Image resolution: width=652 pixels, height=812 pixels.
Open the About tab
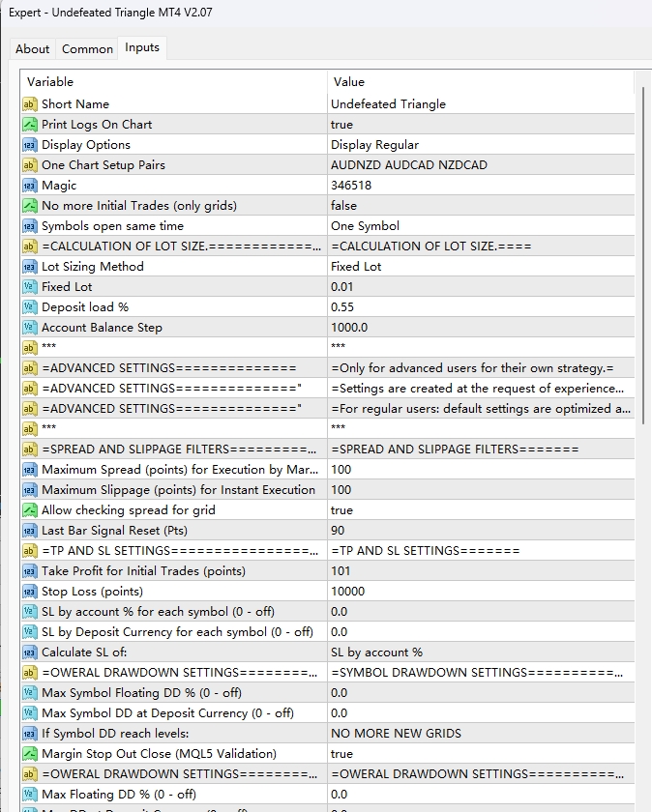pos(32,48)
